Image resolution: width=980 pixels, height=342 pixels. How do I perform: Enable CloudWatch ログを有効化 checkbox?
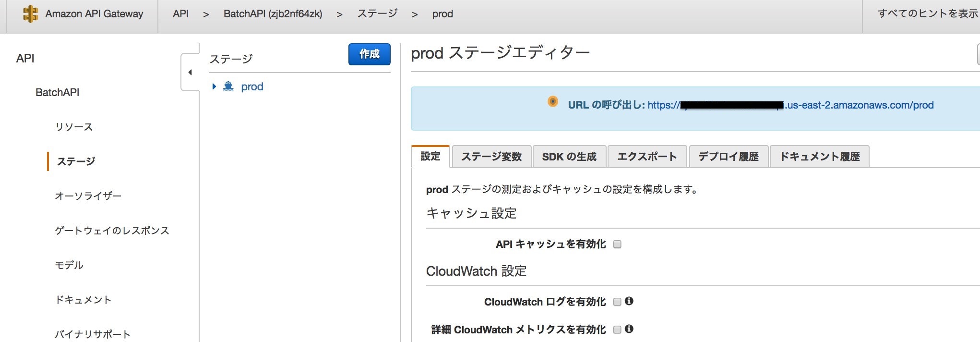coord(618,302)
